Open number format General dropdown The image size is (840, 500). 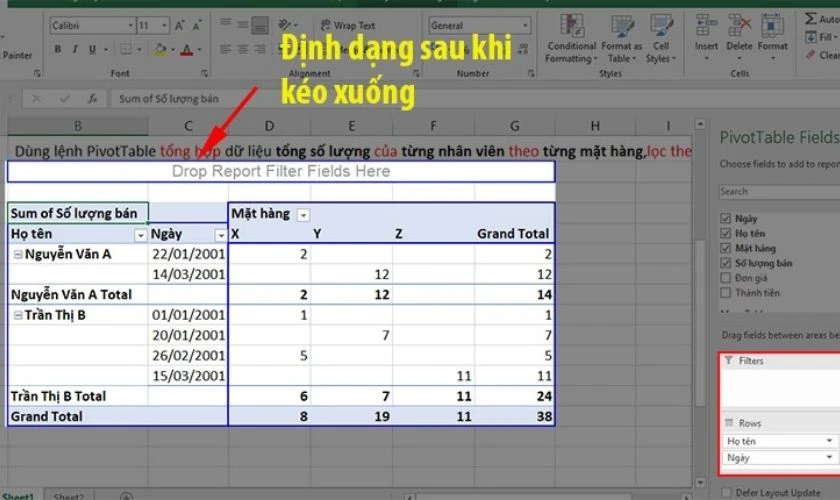tap(525, 25)
